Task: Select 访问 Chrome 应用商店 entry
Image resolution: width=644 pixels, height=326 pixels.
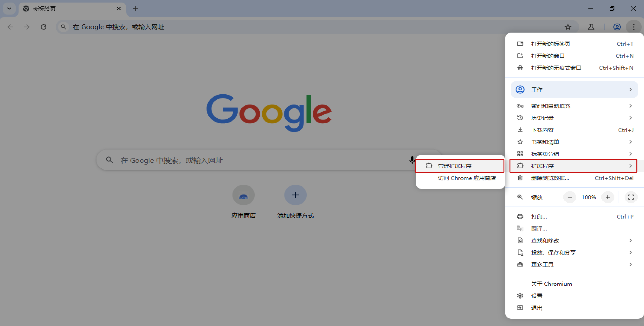Action: pyautogui.click(x=461, y=178)
